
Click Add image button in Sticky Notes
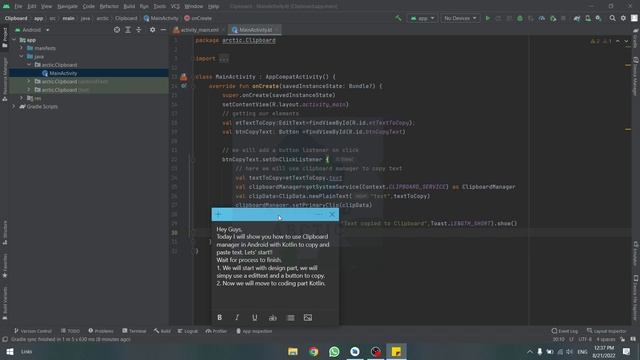tap(308, 317)
